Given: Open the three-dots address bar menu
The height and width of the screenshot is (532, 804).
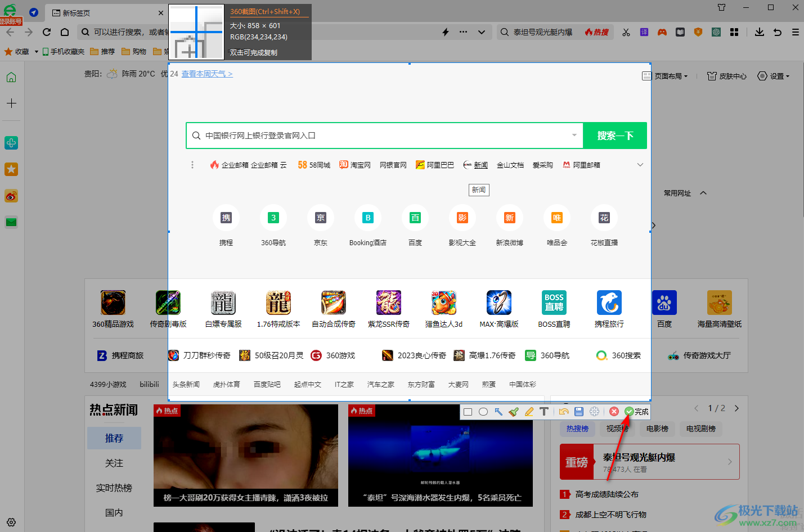Looking at the screenshot, I should coord(463,32).
